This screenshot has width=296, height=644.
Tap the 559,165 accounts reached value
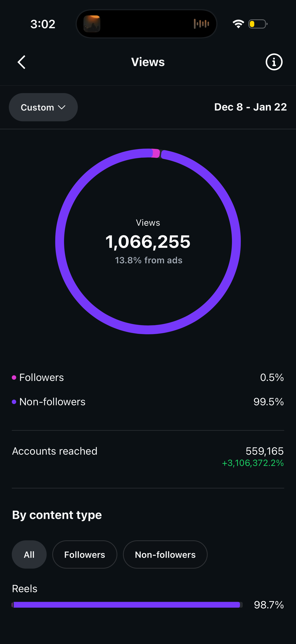click(x=265, y=451)
